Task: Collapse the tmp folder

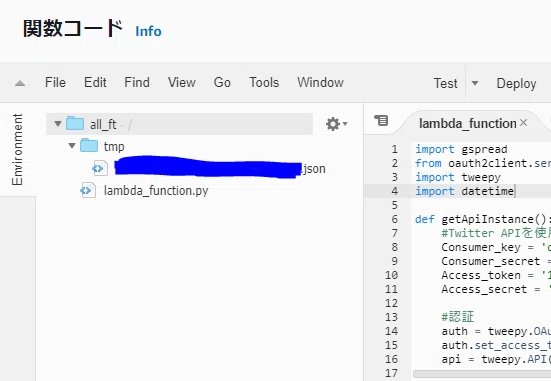Action: [x=72, y=146]
